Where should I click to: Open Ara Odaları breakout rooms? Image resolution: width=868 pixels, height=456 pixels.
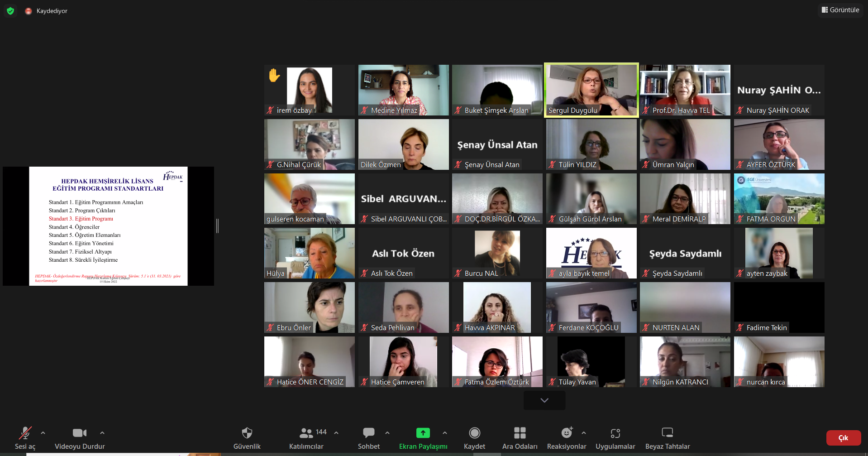tap(520, 438)
